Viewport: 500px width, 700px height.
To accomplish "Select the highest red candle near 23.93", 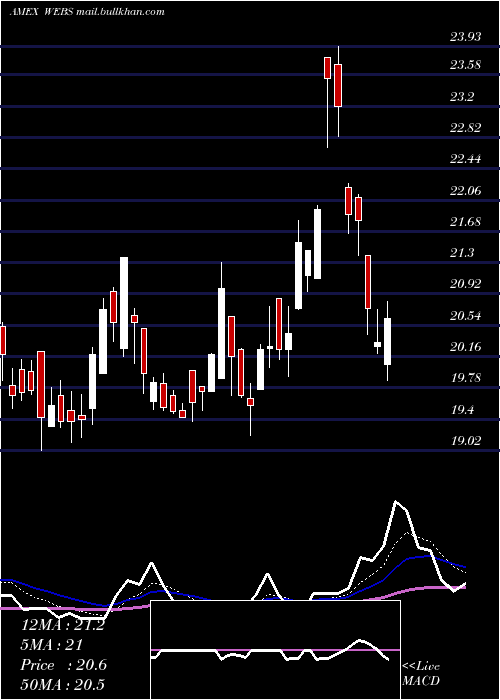I will (338, 85).
